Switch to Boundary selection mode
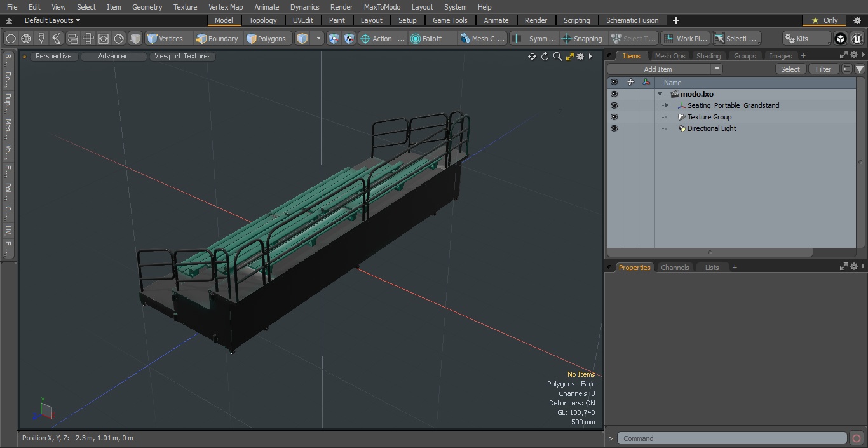This screenshot has height=448, width=868. pyautogui.click(x=217, y=39)
